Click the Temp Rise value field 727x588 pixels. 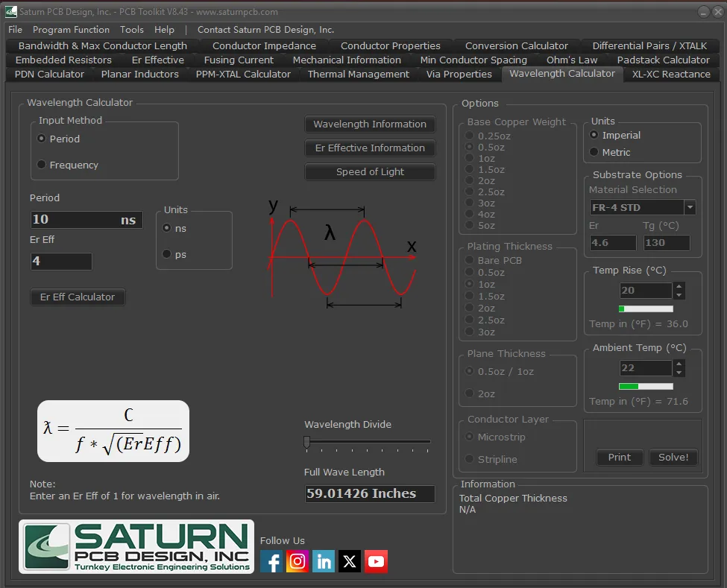[x=646, y=290]
